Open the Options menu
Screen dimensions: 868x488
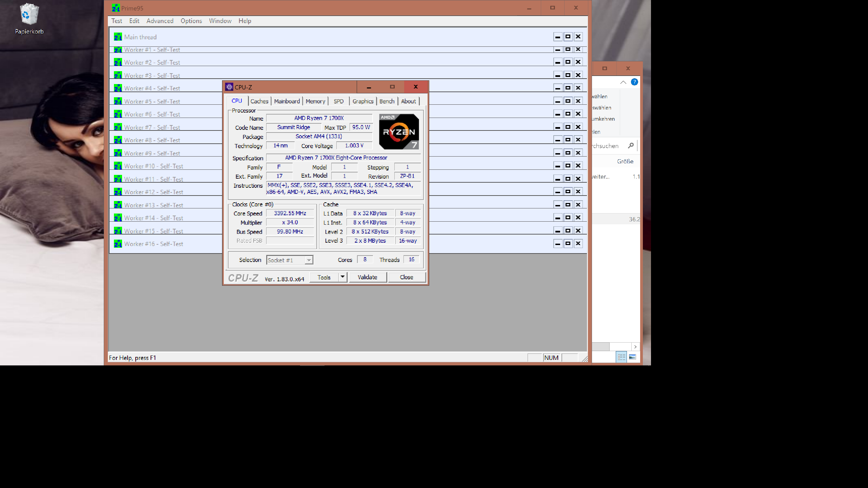(191, 21)
